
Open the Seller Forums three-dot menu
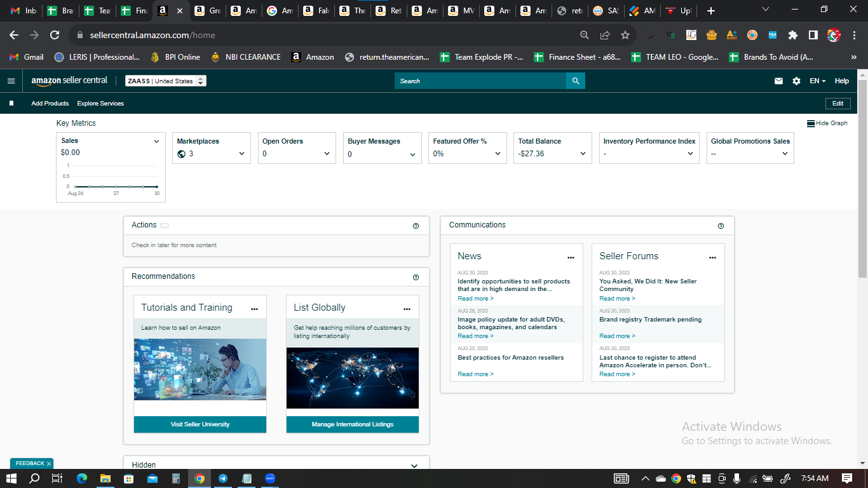pyautogui.click(x=712, y=257)
